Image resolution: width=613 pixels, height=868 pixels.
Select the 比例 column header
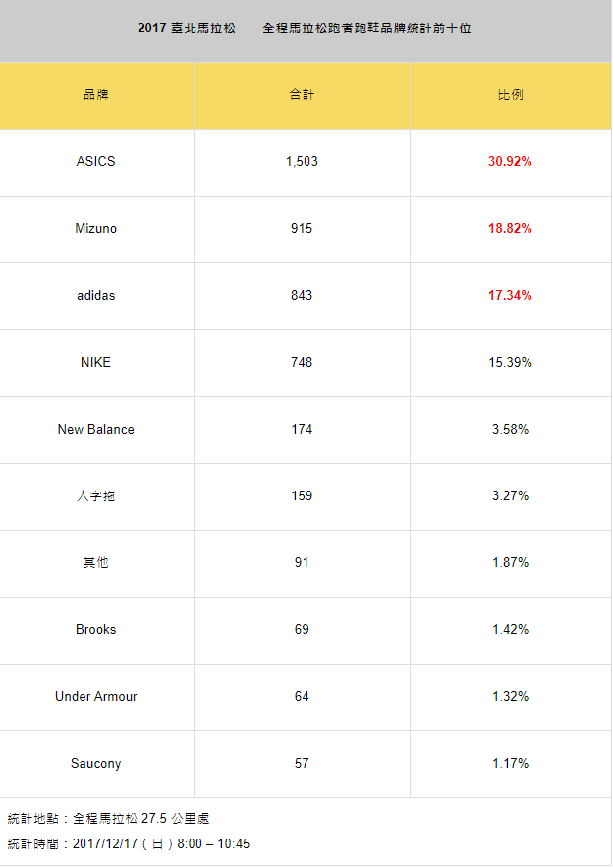coord(510,95)
